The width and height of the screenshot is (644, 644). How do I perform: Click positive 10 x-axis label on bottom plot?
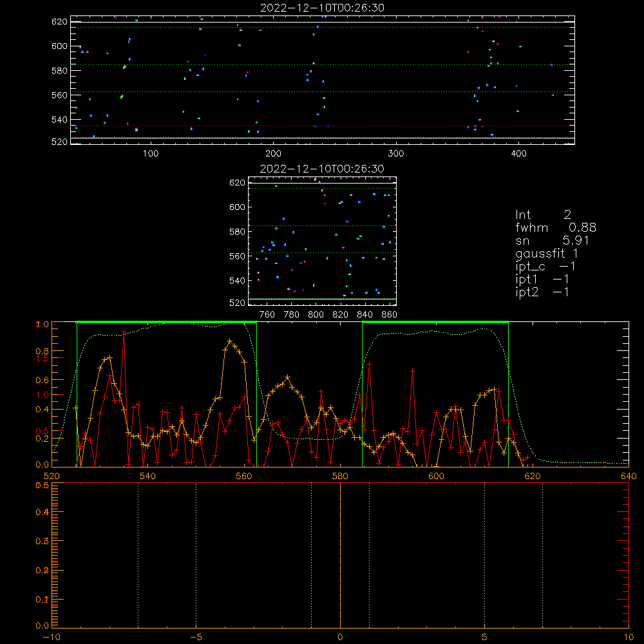[x=629, y=637]
